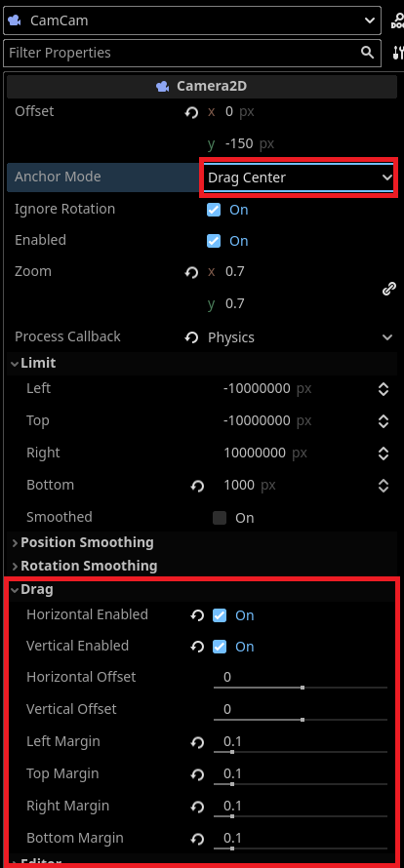The image size is (404, 868).
Task: Revert the Left Margin drag value
Action: click(197, 743)
